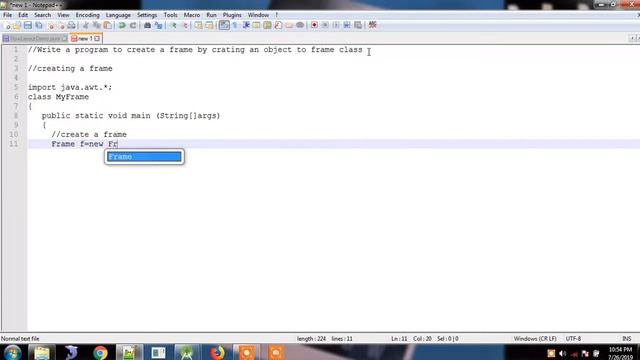Create a new file with toolbar icon
The height and width of the screenshot is (360, 640).
(x=7, y=25)
